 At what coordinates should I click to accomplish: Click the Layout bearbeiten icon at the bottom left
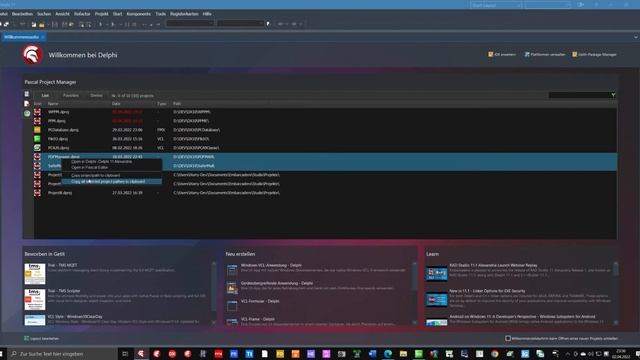pyautogui.click(x=27, y=338)
